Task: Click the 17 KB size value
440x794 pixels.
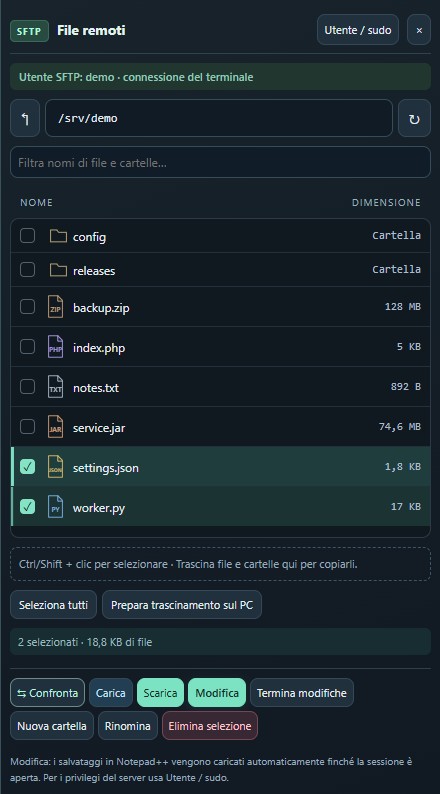Action: (406, 506)
